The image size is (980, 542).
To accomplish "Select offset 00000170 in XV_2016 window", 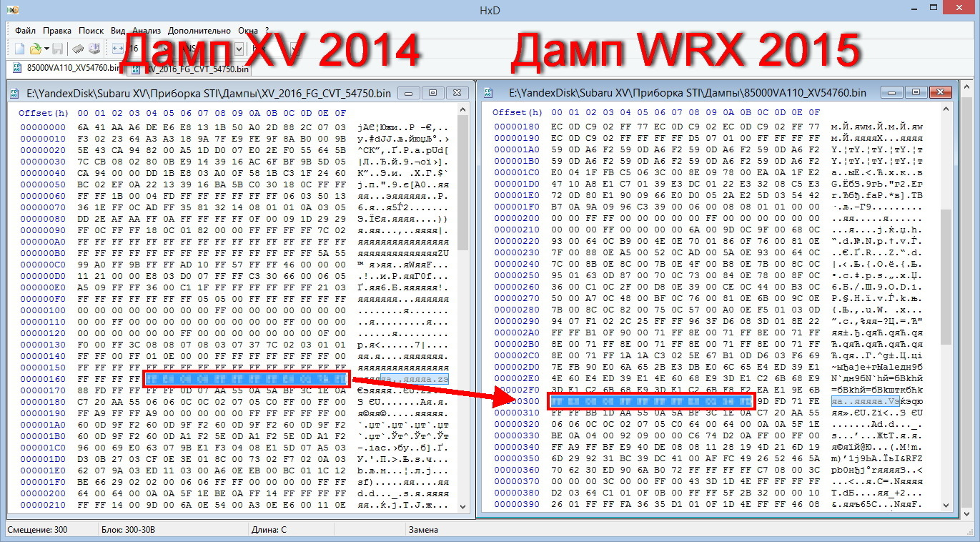I will pyautogui.click(x=43, y=390).
